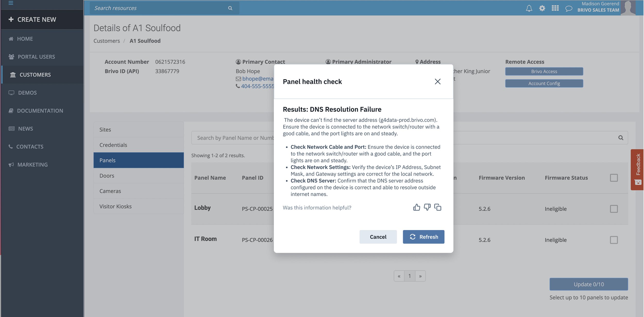Focus the Search resources field
The image size is (644, 317).
160,8
